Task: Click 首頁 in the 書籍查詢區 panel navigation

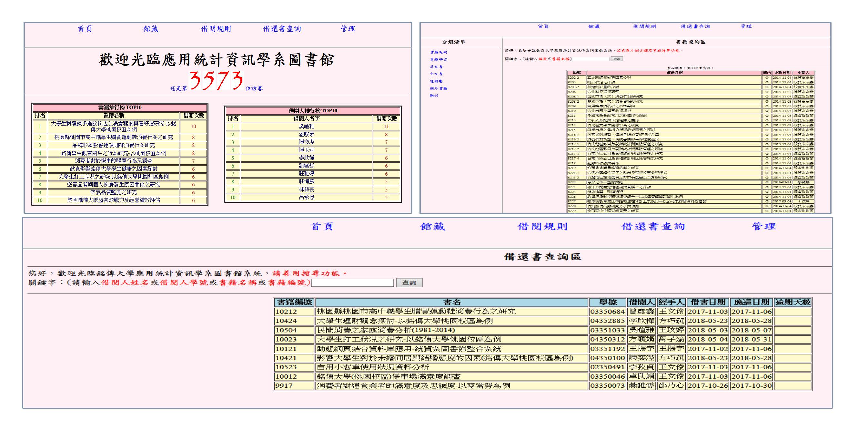Action: coord(543,26)
